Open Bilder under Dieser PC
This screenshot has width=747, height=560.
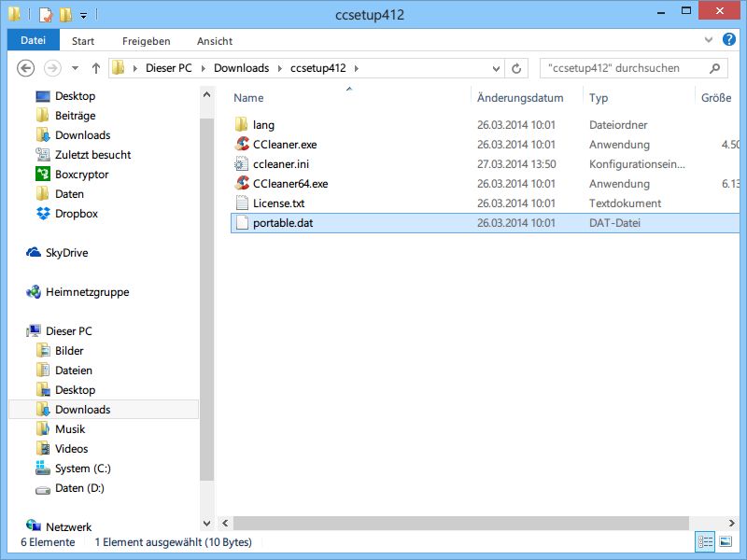(x=69, y=351)
